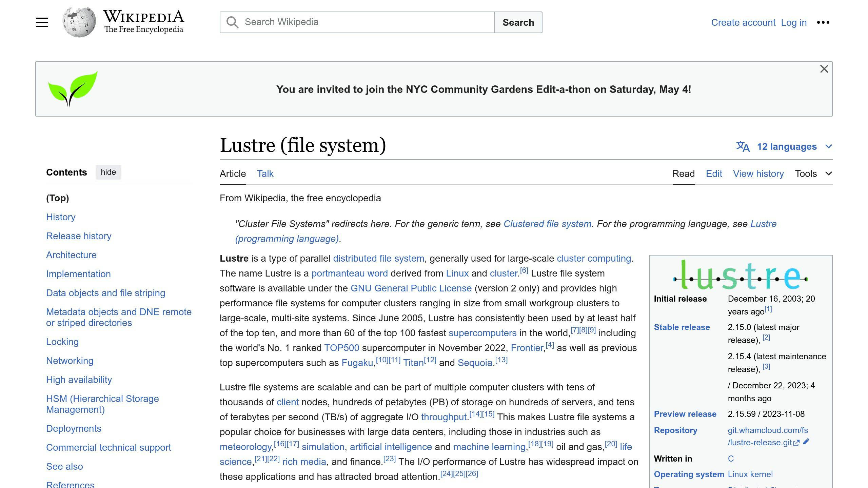Click Create account link
This screenshot has width=868, height=488.
[x=743, y=22]
